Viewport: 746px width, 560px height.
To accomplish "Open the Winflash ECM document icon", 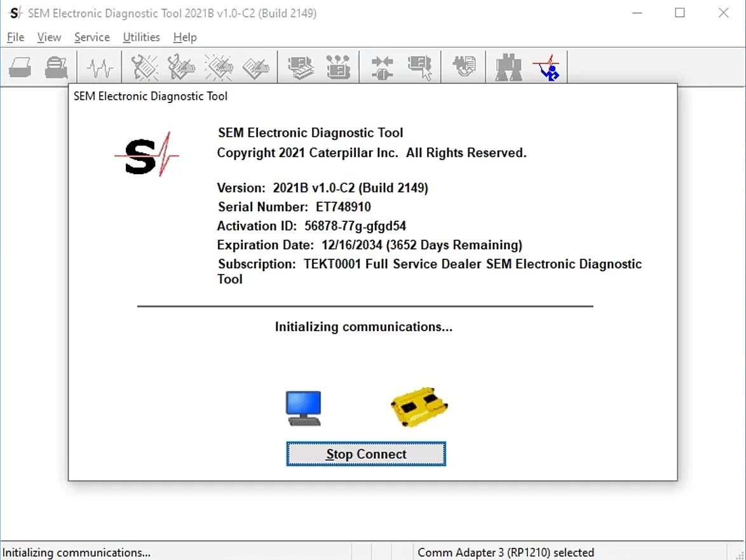I will point(464,66).
